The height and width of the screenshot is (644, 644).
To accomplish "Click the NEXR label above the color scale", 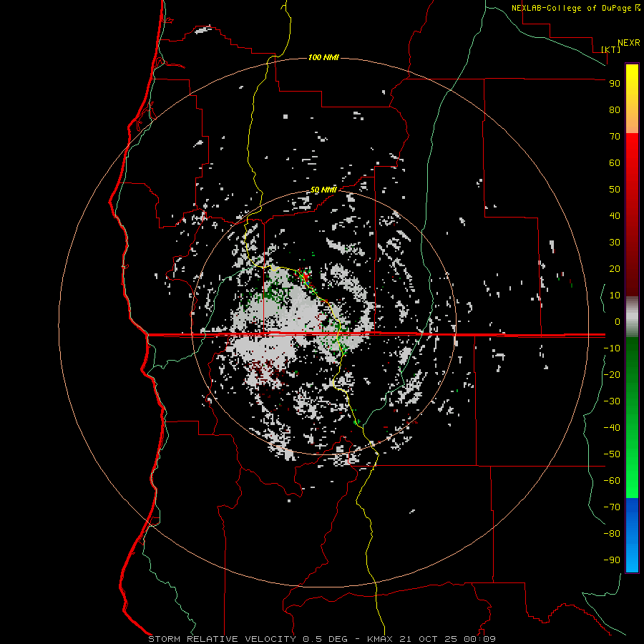I will (x=629, y=43).
